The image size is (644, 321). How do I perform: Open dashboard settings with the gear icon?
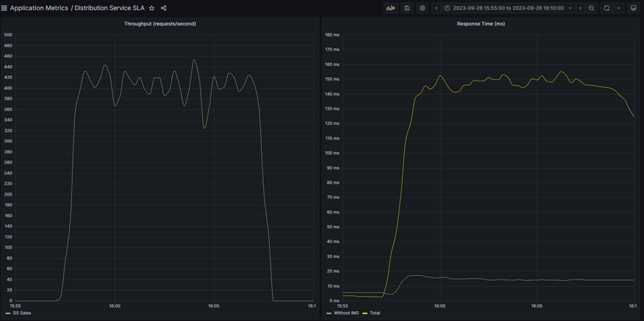tap(422, 8)
